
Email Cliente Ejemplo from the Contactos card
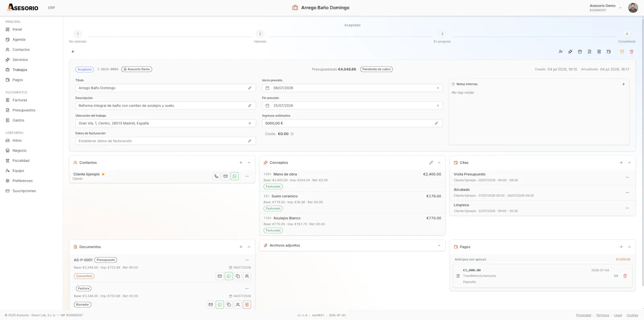point(225,176)
